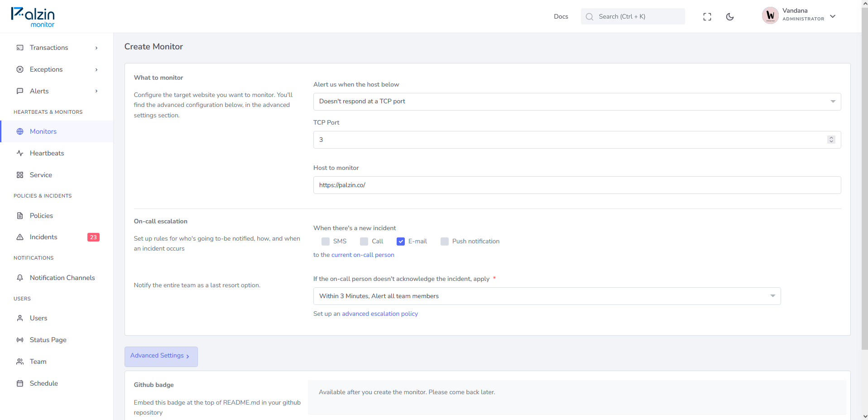
Task: Toggle fullscreen mode icon
Action: tap(707, 17)
